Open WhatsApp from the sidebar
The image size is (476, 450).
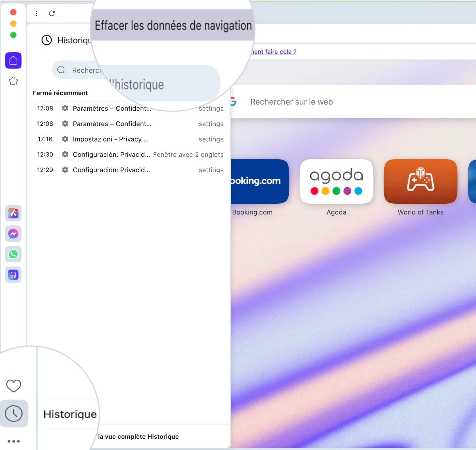(x=13, y=254)
